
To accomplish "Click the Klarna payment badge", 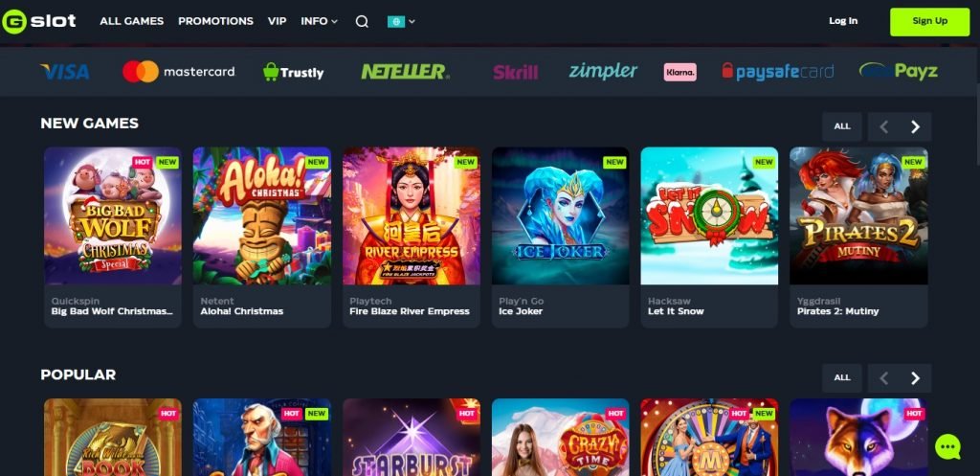I will (x=680, y=72).
